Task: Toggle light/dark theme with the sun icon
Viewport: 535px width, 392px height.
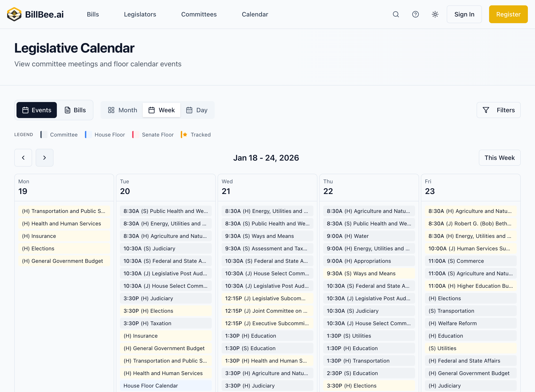Action: click(x=435, y=14)
